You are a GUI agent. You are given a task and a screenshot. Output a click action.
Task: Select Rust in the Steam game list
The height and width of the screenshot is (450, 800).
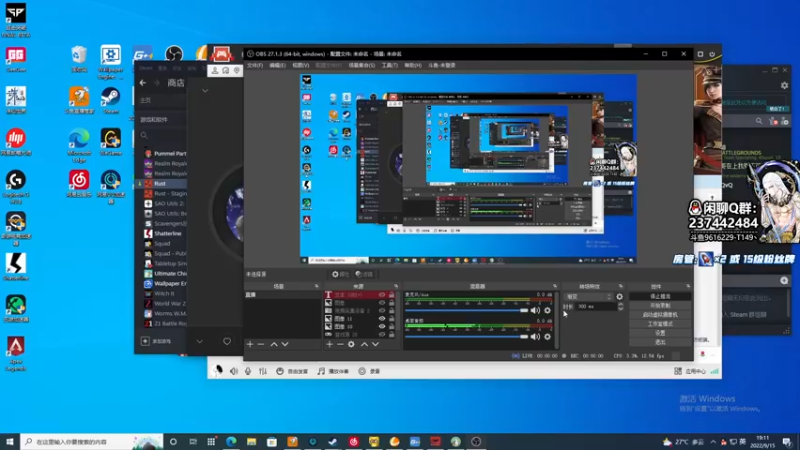162,183
